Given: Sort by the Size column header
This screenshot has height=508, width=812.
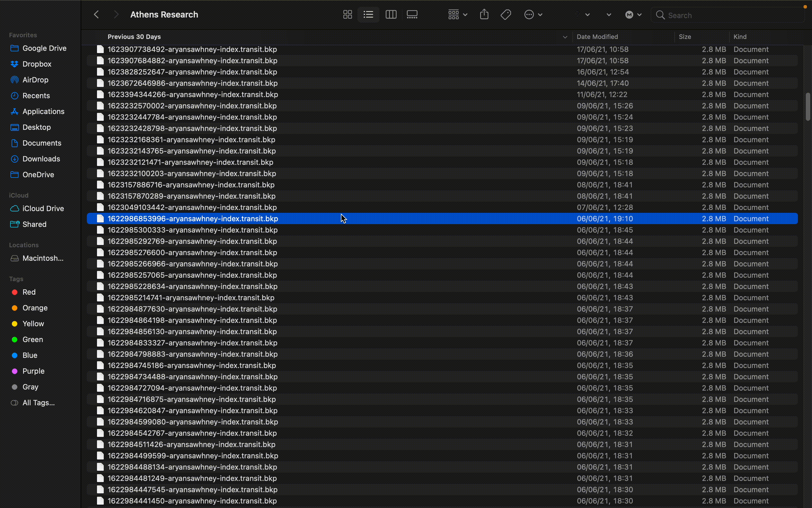Looking at the screenshot, I should coord(685,37).
